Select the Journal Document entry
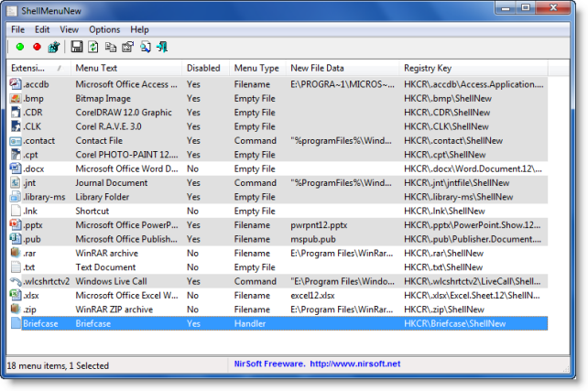Image resolution: width=588 pixels, height=391 pixels. [112, 182]
